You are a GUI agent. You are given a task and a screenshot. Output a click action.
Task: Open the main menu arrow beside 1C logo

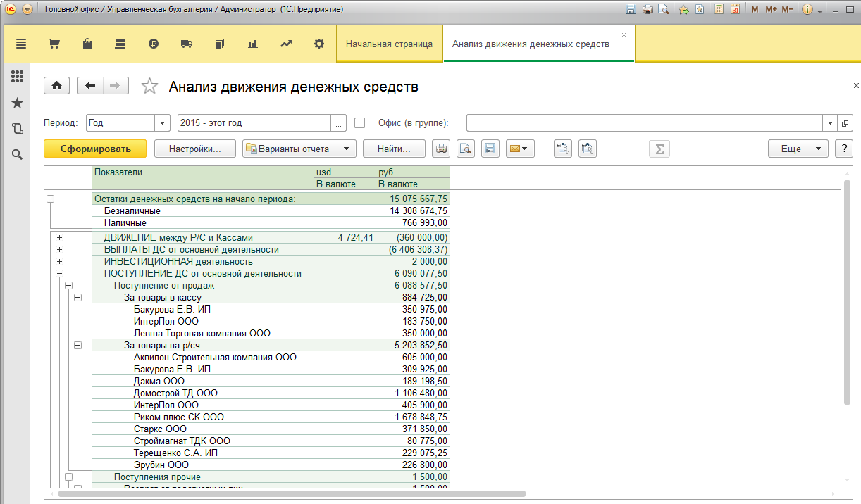tap(27, 10)
